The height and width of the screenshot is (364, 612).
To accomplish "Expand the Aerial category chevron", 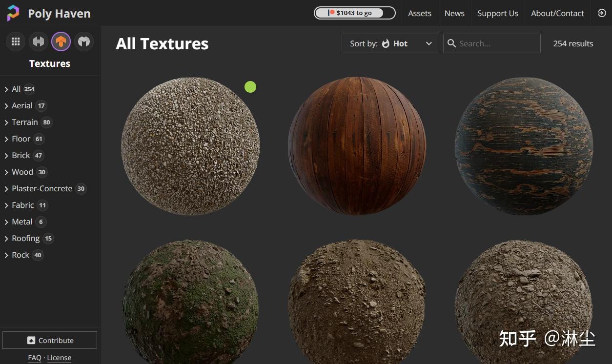I will pos(6,106).
